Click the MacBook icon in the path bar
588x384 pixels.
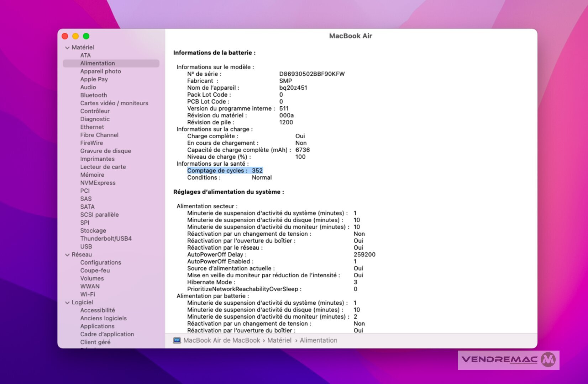tap(177, 340)
